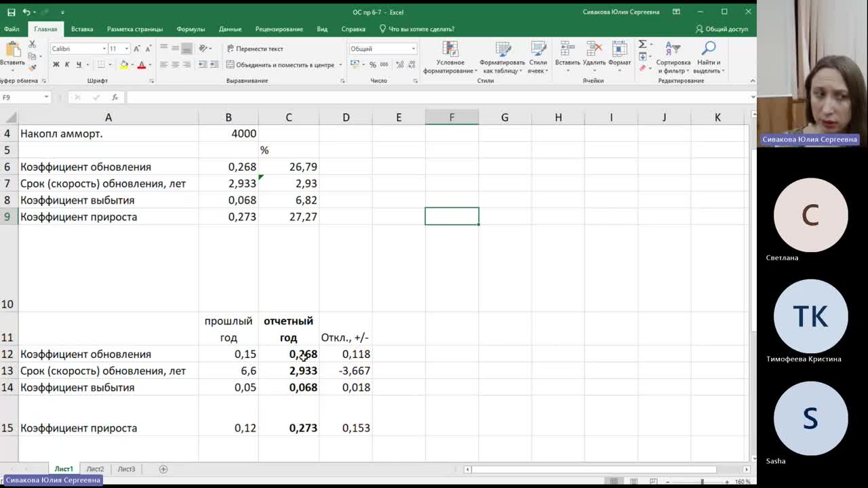Switch to the Вставка tab
This screenshot has width=868, height=488.
pyautogui.click(x=82, y=29)
